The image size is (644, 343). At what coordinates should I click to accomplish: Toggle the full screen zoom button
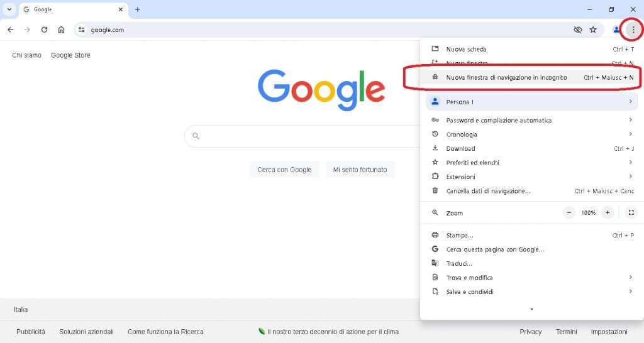coord(631,213)
